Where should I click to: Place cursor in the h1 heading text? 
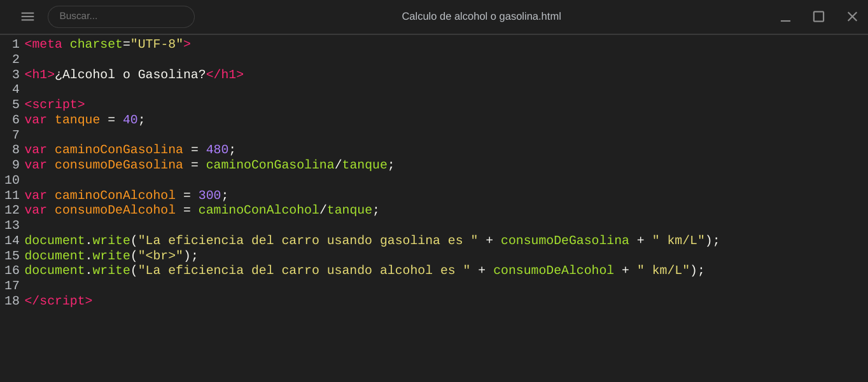pos(130,75)
